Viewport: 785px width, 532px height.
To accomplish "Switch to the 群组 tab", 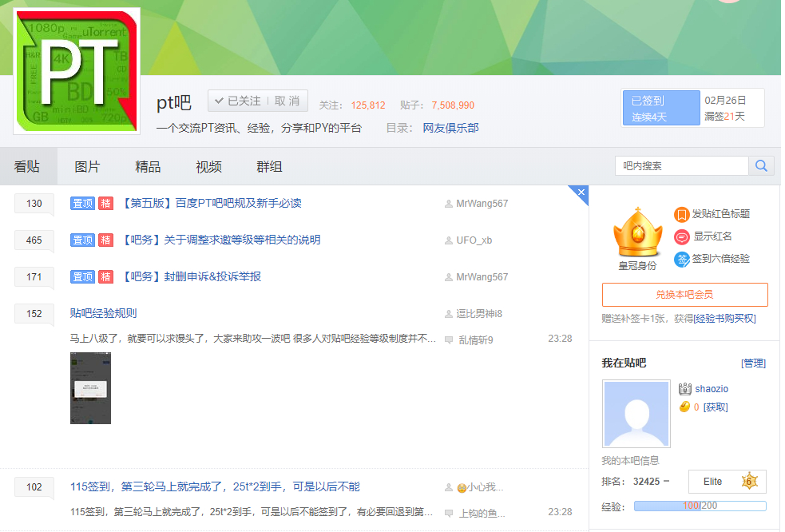I will coord(269,167).
